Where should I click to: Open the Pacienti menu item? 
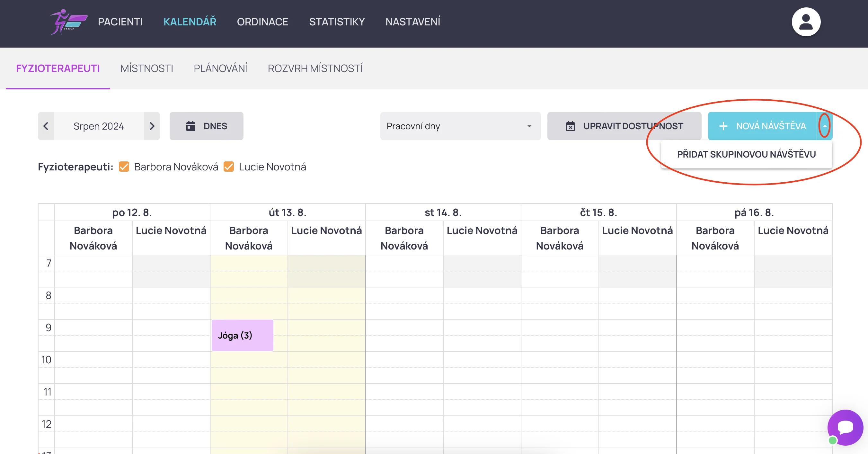[x=120, y=22]
